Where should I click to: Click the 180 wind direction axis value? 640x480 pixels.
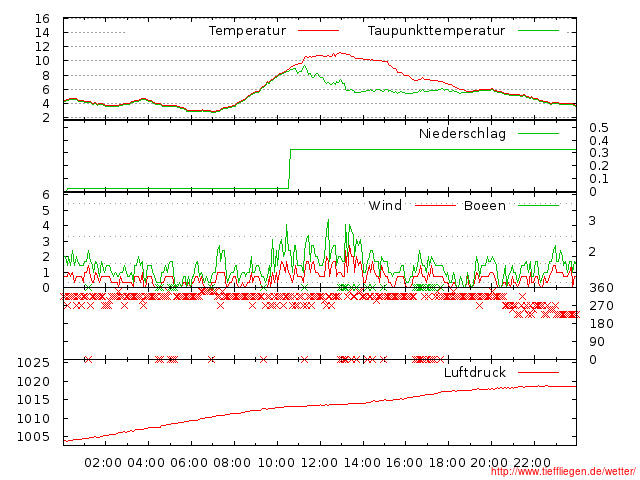601,324
